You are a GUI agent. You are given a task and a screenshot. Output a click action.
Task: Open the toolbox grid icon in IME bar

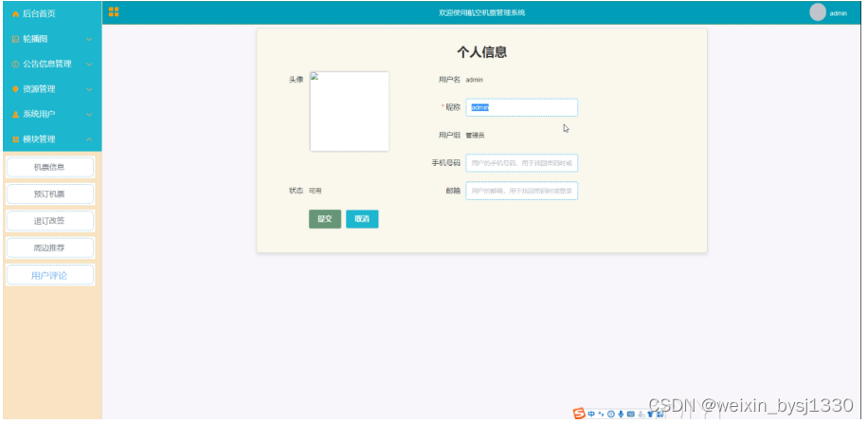coord(660,414)
